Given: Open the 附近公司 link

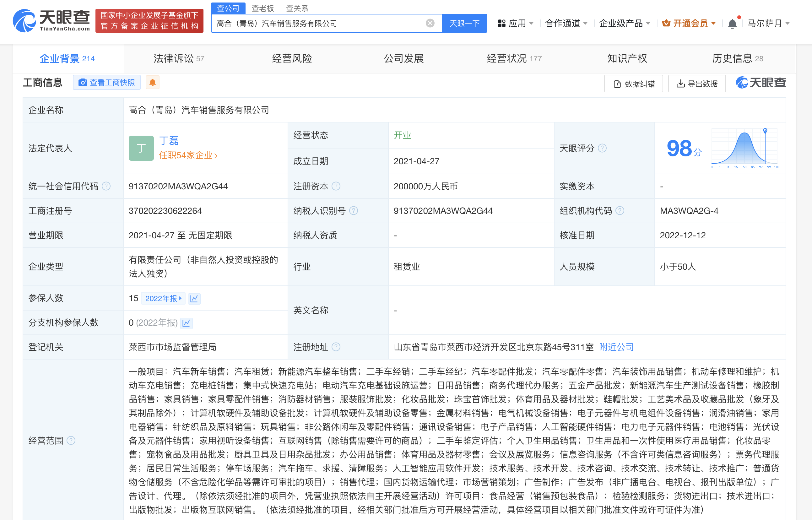Looking at the screenshot, I should click(616, 347).
